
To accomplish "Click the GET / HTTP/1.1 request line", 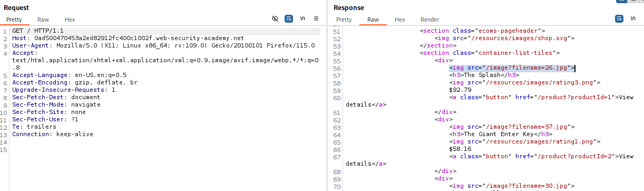I will coord(38,31).
